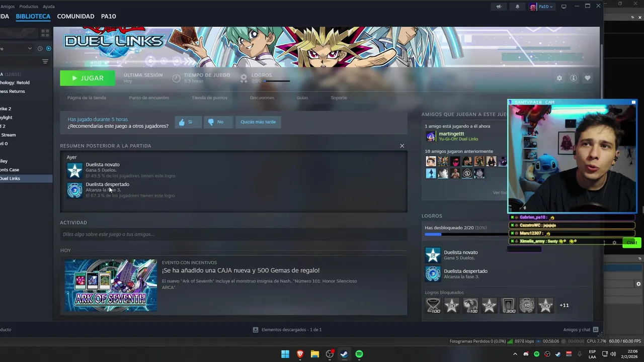Open the Windows Start menu
This screenshot has width=644, height=362.
point(285,354)
